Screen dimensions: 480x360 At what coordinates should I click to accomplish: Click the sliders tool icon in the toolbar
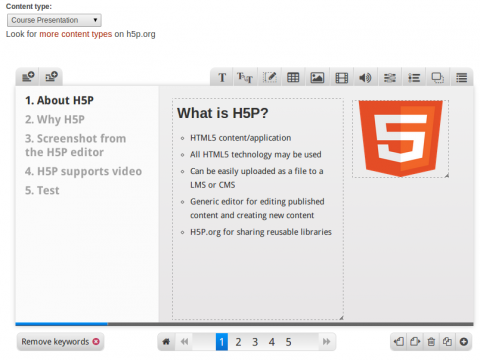pyautogui.click(x=389, y=78)
